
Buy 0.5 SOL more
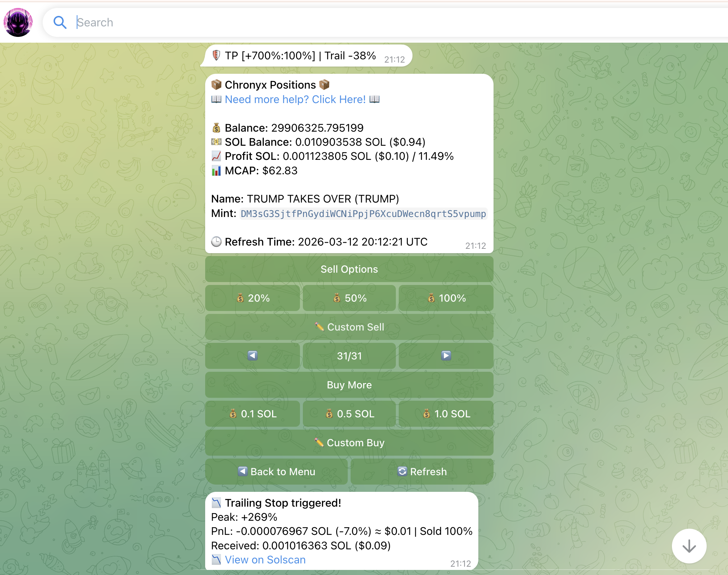coord(349,414)
